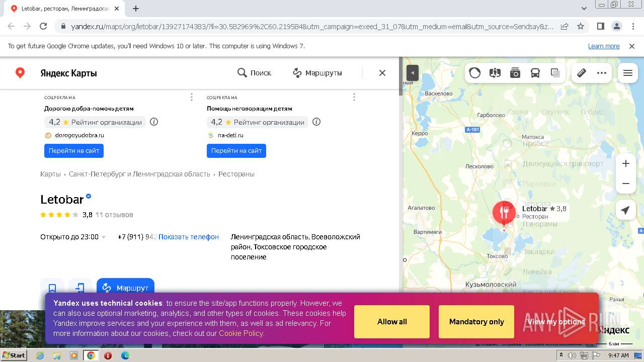Choose Mandatory only cookies
This screenshot has width=644, height=362.
(476, 322)
